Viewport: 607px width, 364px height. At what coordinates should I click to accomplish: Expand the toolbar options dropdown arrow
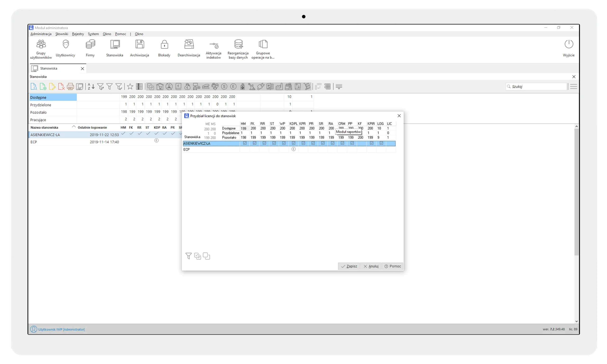[339, 87]
